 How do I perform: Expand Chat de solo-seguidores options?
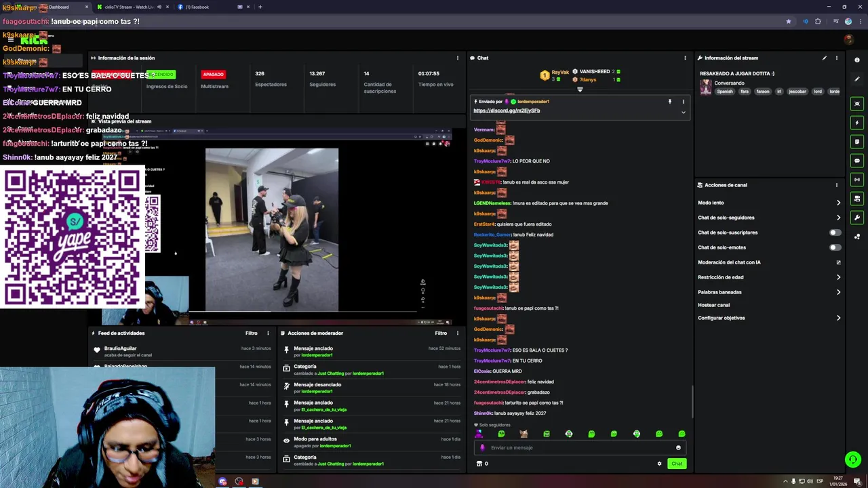click(838, 218)
